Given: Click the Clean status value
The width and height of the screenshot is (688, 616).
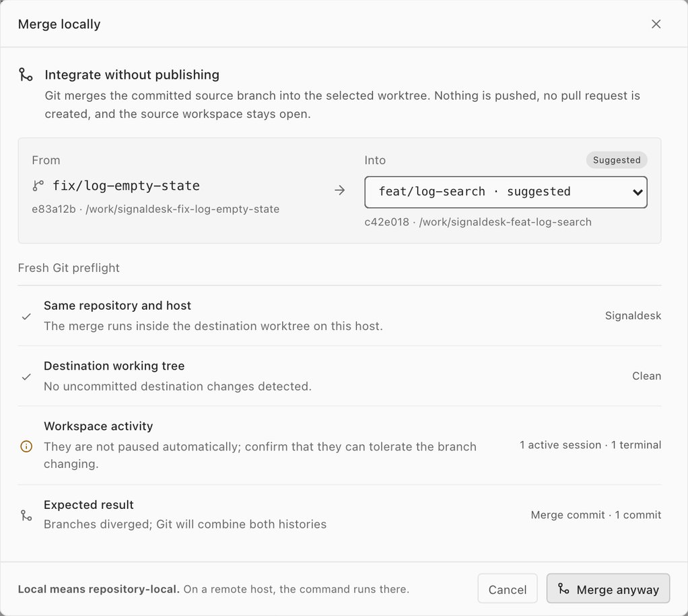Looking at the screenshot, I should click(646, 376).
